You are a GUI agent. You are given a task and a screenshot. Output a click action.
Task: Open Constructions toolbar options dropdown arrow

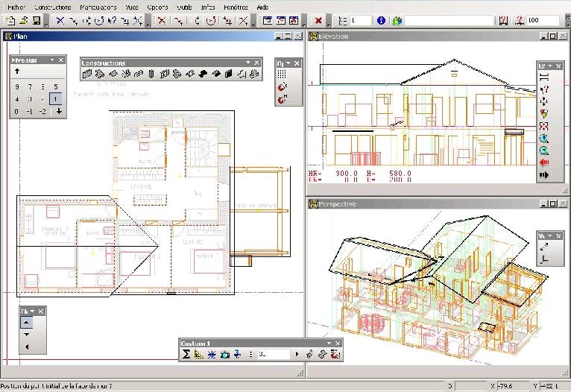point(247,63)
